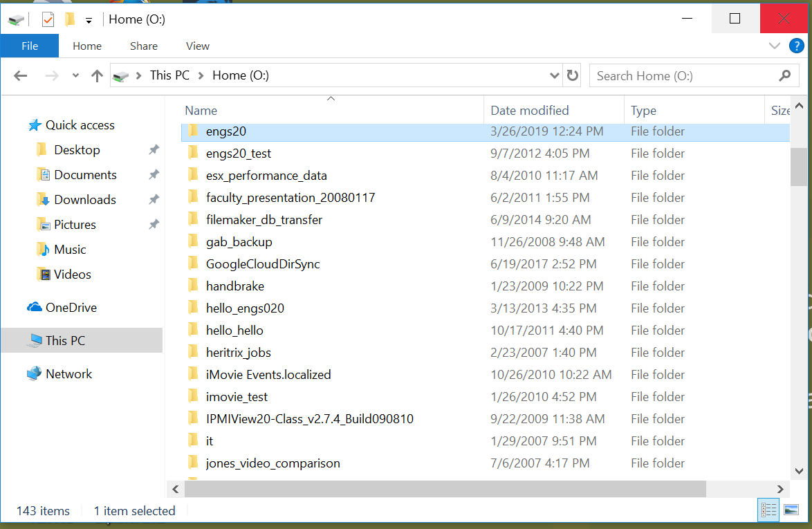This screenshot has width=812, height=529.
Task: Open the File menu tab
Action: click(30, 46)
